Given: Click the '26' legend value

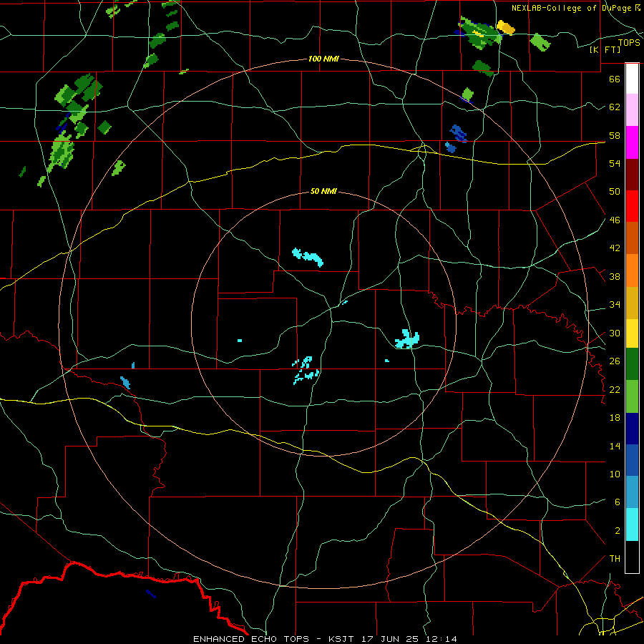Looking at the screenshot, I should click(615, 361).
